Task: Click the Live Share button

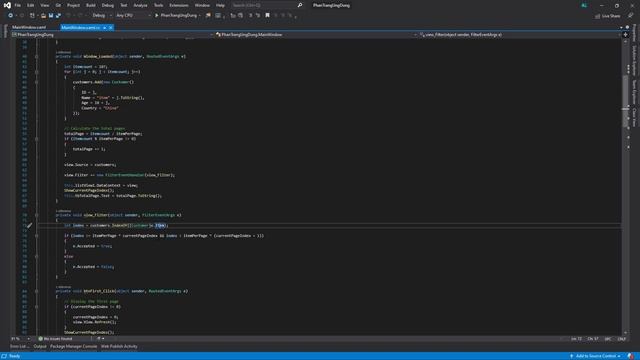Action: point(608,16)
